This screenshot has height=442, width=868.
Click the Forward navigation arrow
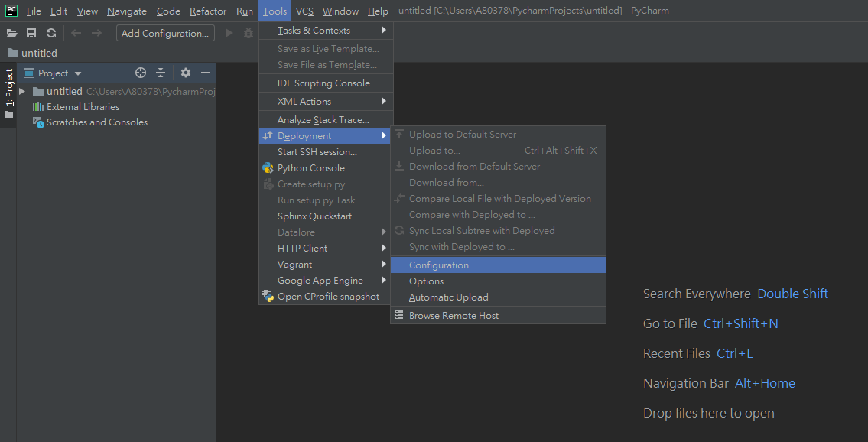pos(96,33)
